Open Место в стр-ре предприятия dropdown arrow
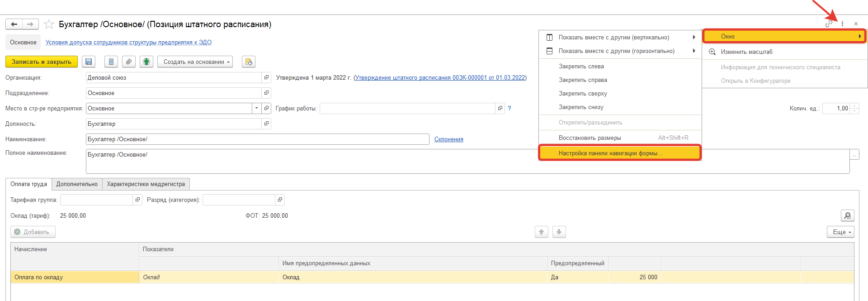Viewport: 868px width, 301px height. [256, 109]
